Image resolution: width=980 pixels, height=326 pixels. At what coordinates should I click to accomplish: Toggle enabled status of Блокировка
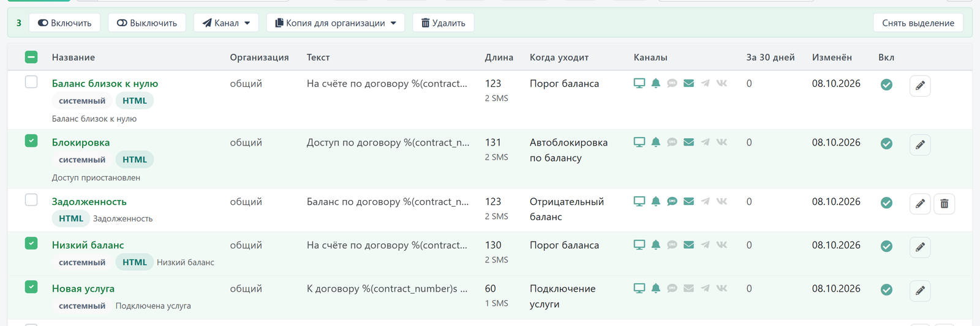point(886,143)
